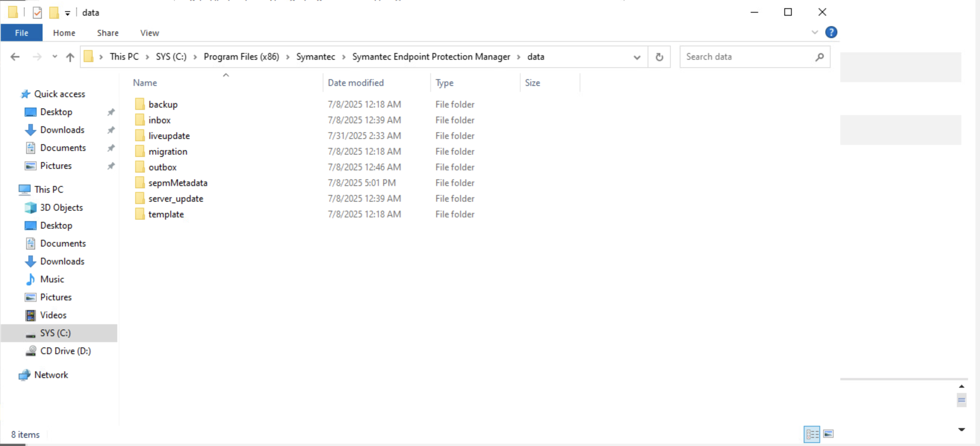The width and height of the screenshot is (980, 446).
Task: Select the inbox folder icon
Action: [x=140, y=120]
